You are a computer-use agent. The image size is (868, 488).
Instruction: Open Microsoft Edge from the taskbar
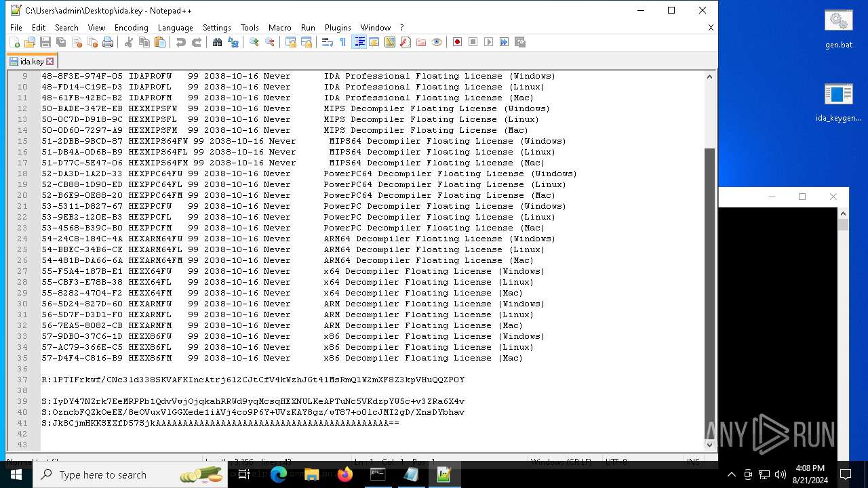point(279,474)
